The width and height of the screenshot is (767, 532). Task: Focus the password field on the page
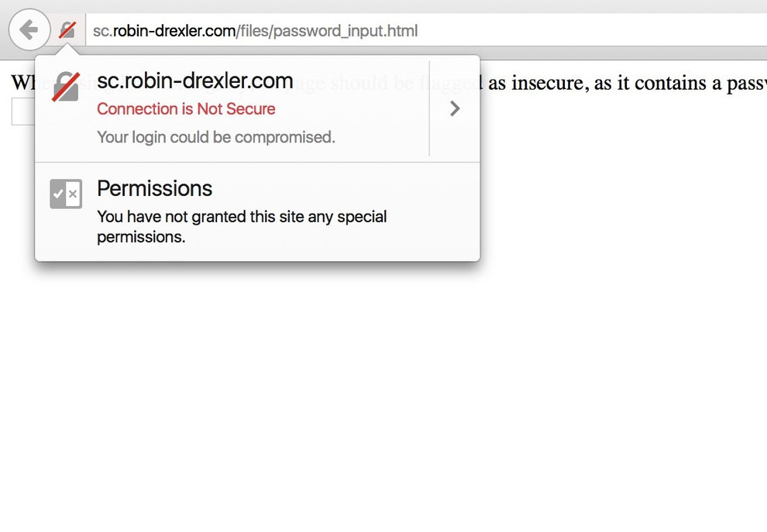point(22,113)
